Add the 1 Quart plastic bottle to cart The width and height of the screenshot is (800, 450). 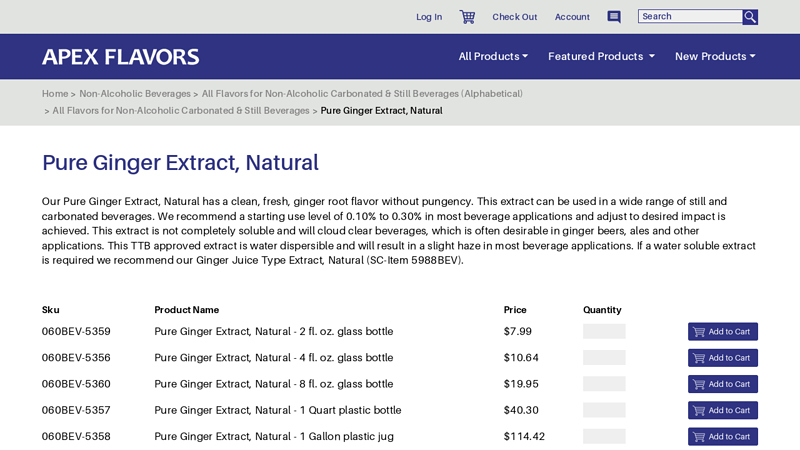[x=722, y=410]
